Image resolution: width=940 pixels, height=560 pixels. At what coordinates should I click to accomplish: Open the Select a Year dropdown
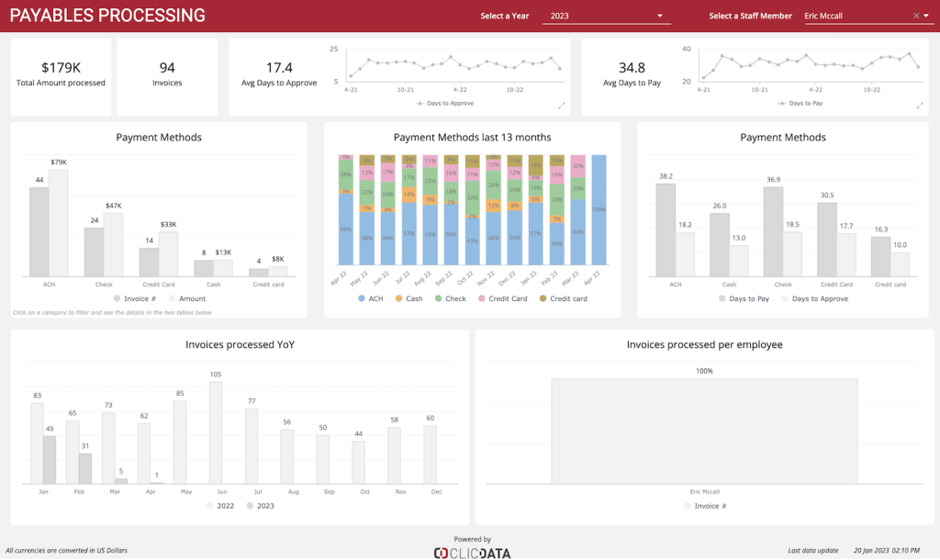pyautogui.click(x=606, y=16)
